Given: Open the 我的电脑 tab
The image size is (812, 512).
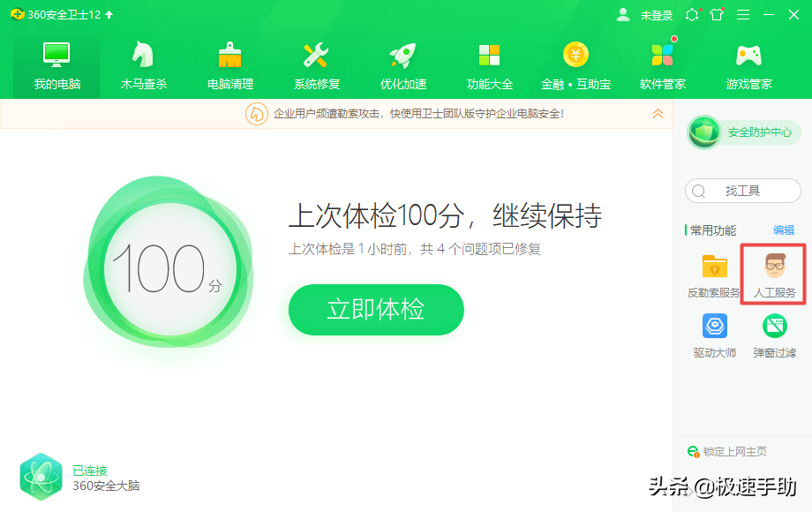Looking at the screenshot, I should click(x=56, y=66).
